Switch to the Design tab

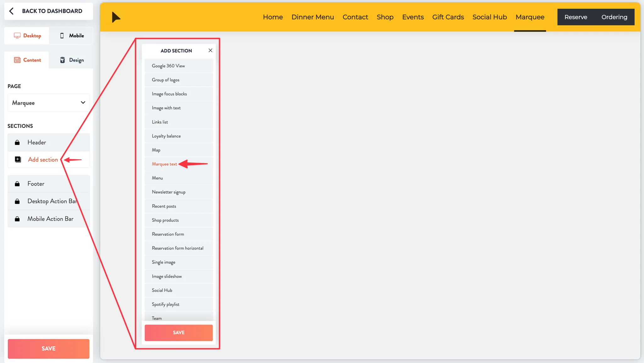point(71,60)
